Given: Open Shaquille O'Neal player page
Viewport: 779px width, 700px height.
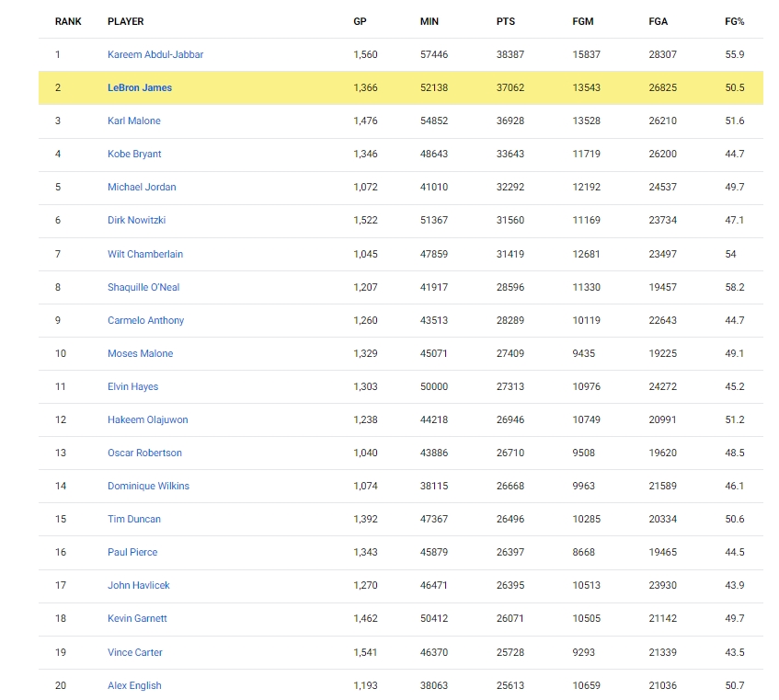Looking at the screenshot, I should [x=143, y=287].
